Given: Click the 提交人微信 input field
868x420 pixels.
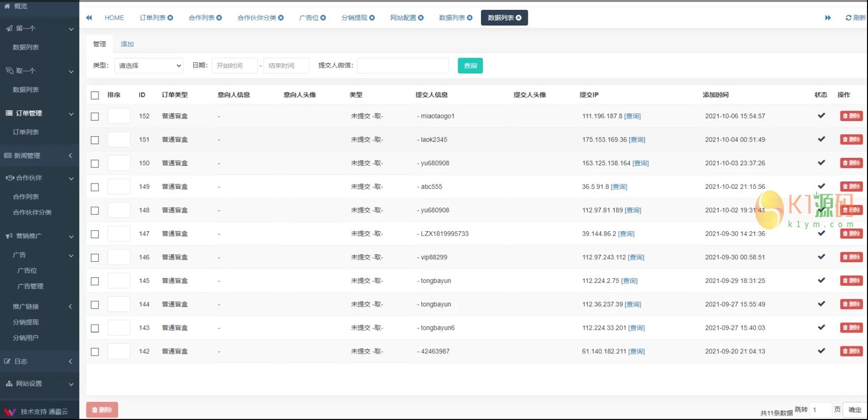Looking at the screenshot, I should [403, 66].
